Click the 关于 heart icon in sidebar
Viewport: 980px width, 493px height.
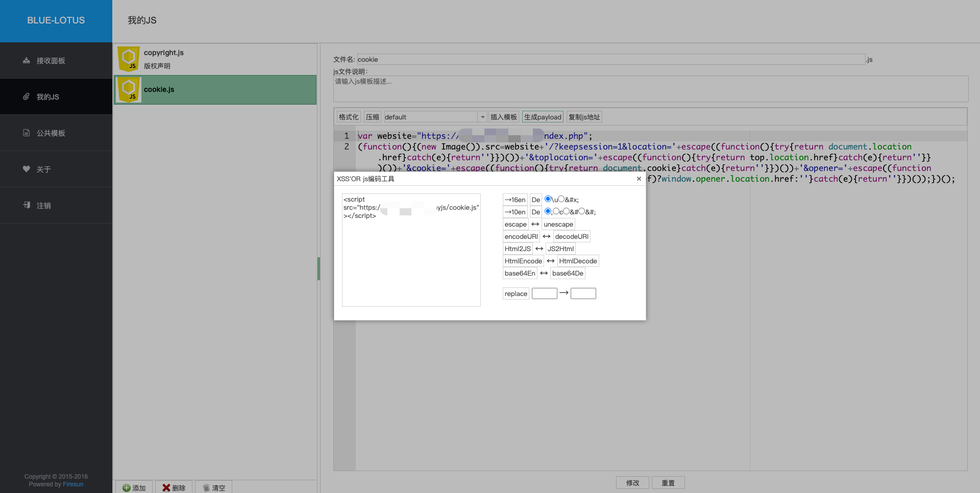coord(27,169)
